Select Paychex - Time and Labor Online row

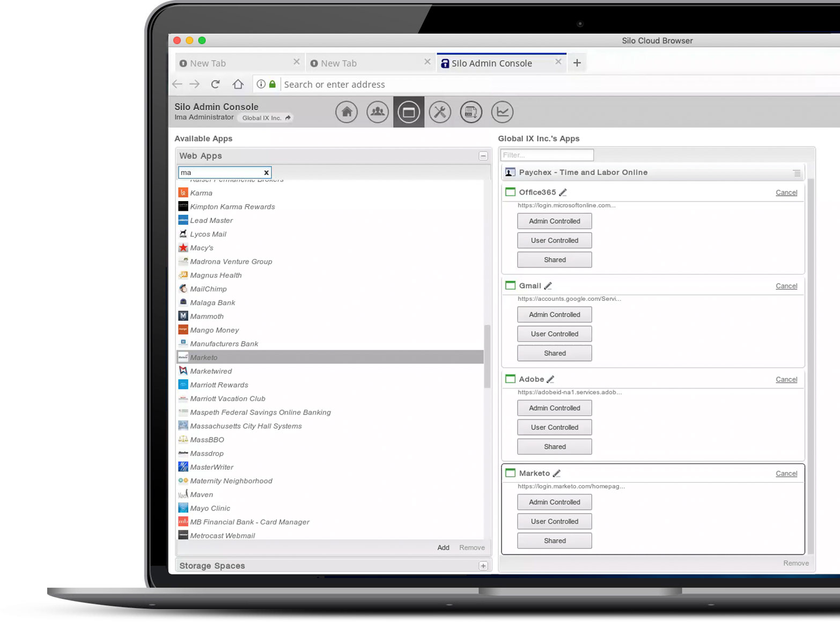653,173
